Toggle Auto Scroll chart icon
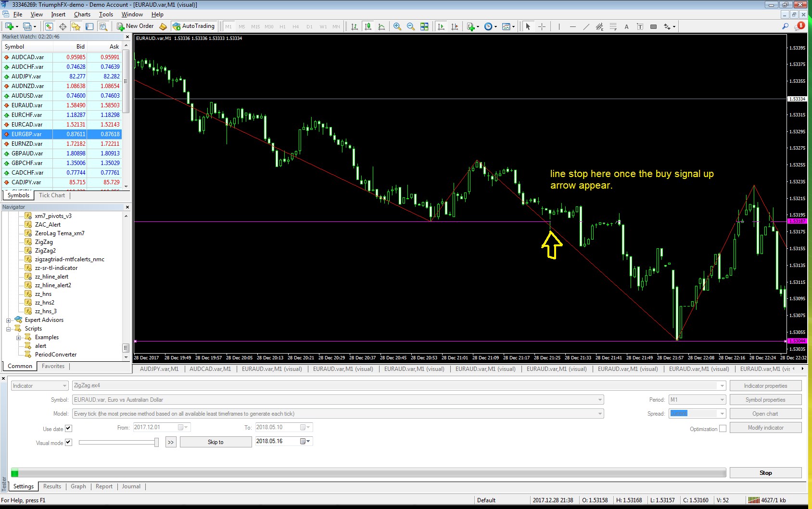The image size is (812, 509). click(x=441, y=26)
